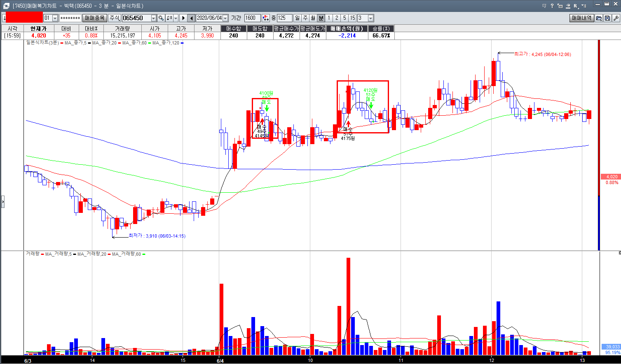
Task: Click the wrench settings icon
Action: [x=616, y=18]
